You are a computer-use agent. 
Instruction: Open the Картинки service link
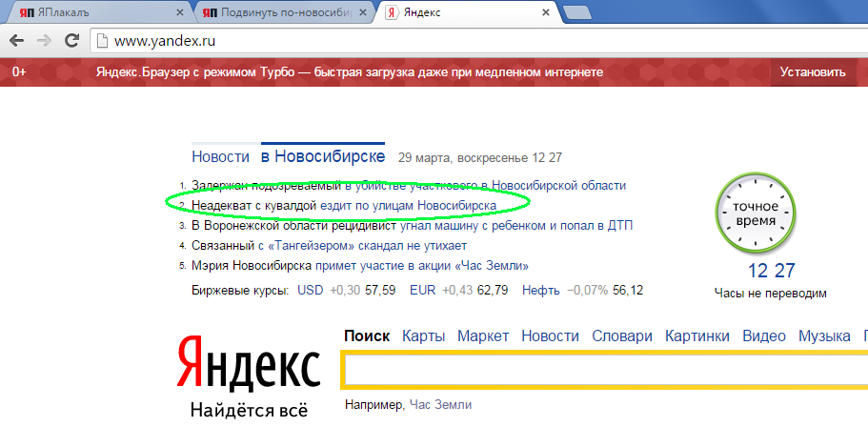coord(696,336)
